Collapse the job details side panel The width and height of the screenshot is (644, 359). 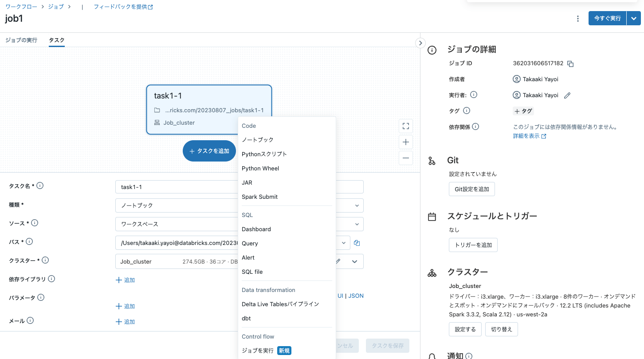point(420,43)
